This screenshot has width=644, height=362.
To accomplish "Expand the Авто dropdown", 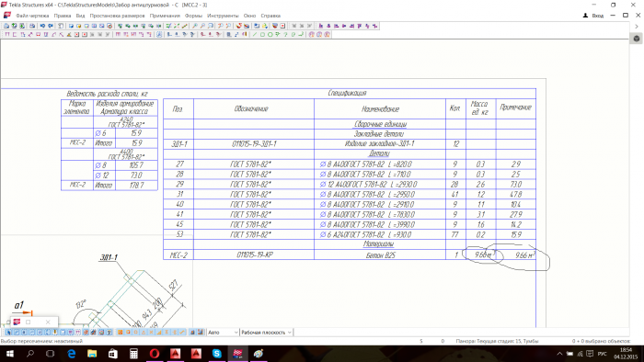I will pyautogui.click(x=223, y=332).
